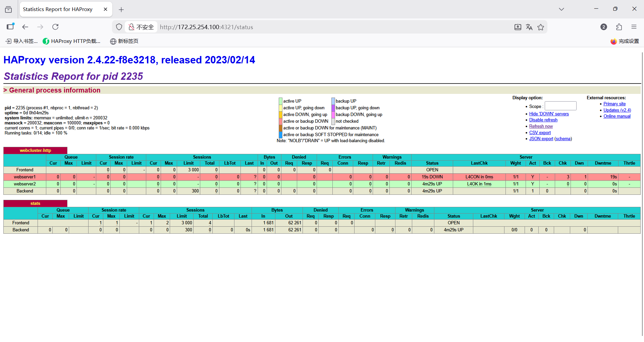Click the 19s DOWN status cell
644x342 pixels.
(x=432, y=177)
